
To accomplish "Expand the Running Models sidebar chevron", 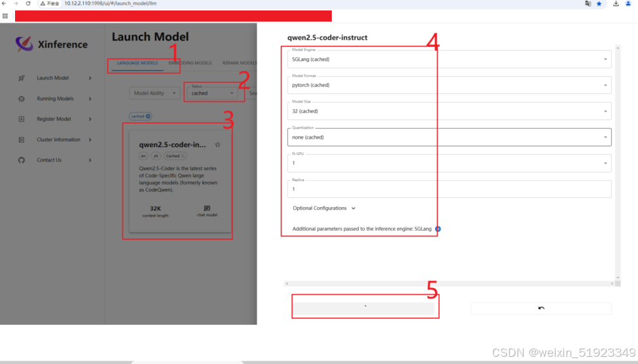I will (x=90, y=99).
